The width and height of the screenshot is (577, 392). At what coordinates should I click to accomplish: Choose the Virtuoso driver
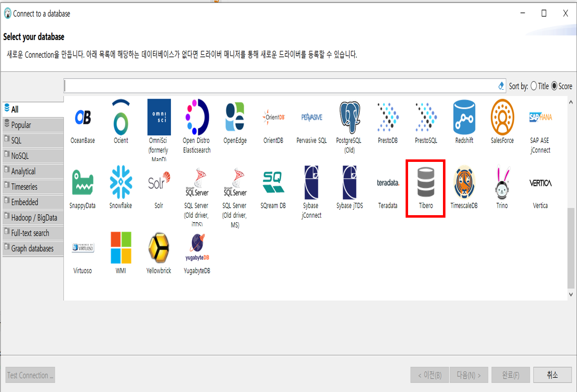[83, 248]
